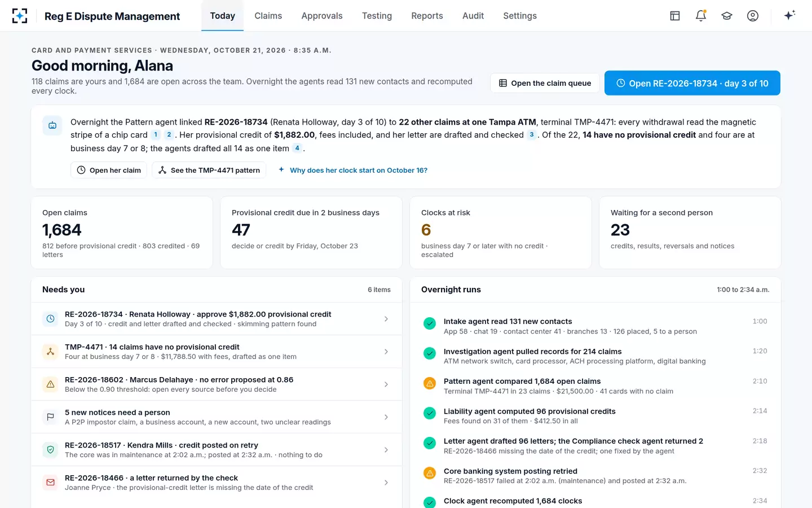812x508 pixels.
Task: Open the notifications bell
Action: [x=701, y=16]
